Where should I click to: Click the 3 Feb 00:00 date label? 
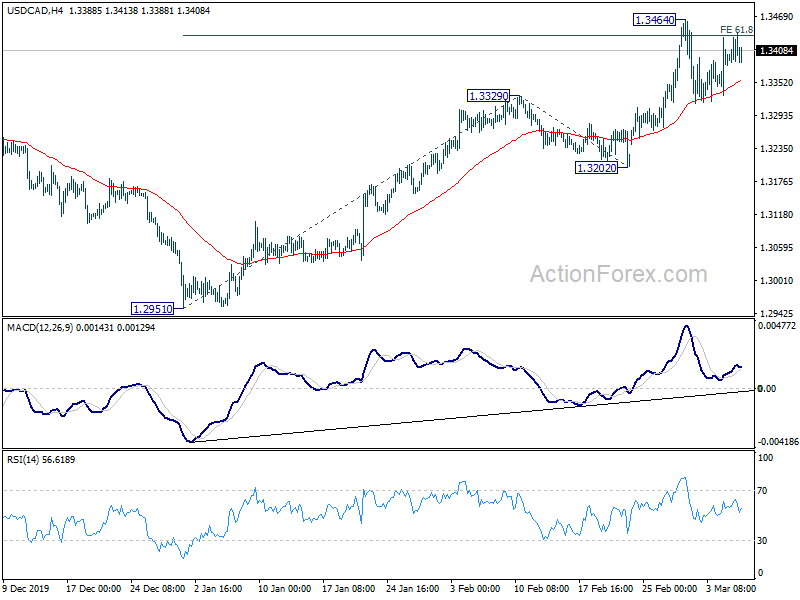tap(475, 588)
